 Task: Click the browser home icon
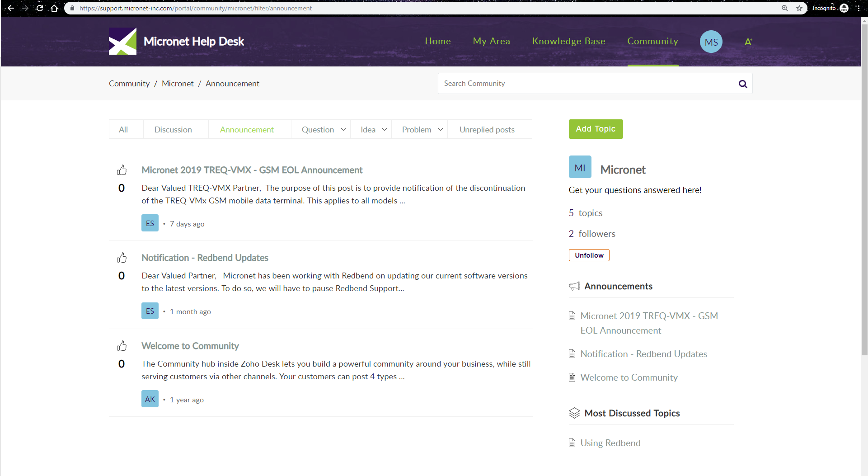tap(54, 8)
